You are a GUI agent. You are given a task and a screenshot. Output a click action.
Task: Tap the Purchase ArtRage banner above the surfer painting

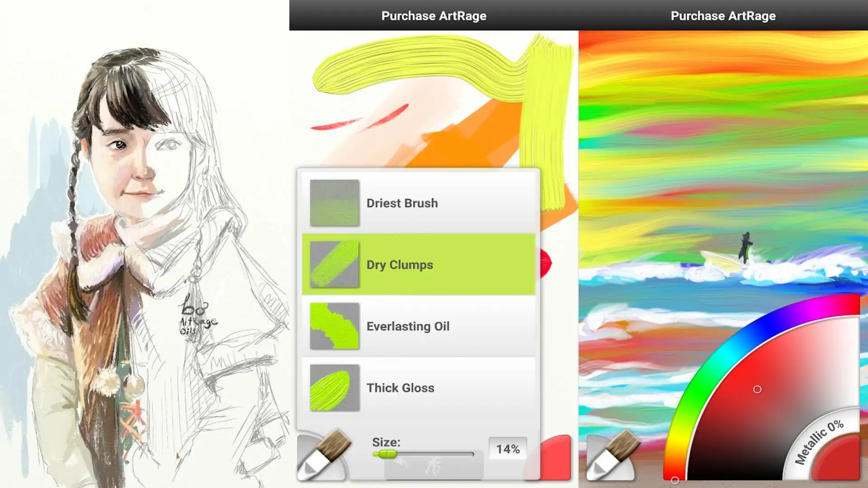[723, 16]
